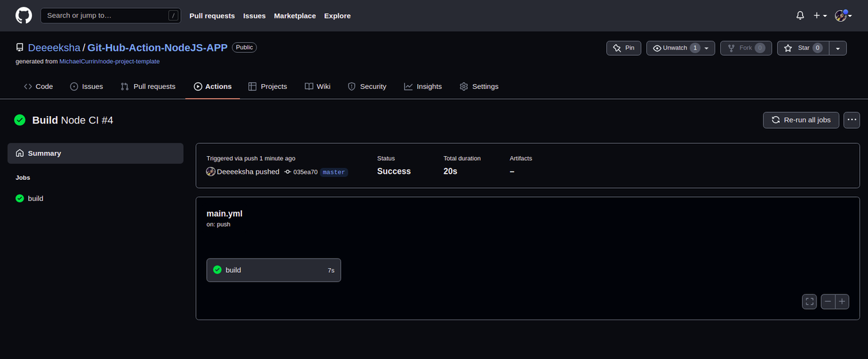Open the notifications bell
Image resolution: width=868 pixels, height=359 pixels.
point(800,15)
